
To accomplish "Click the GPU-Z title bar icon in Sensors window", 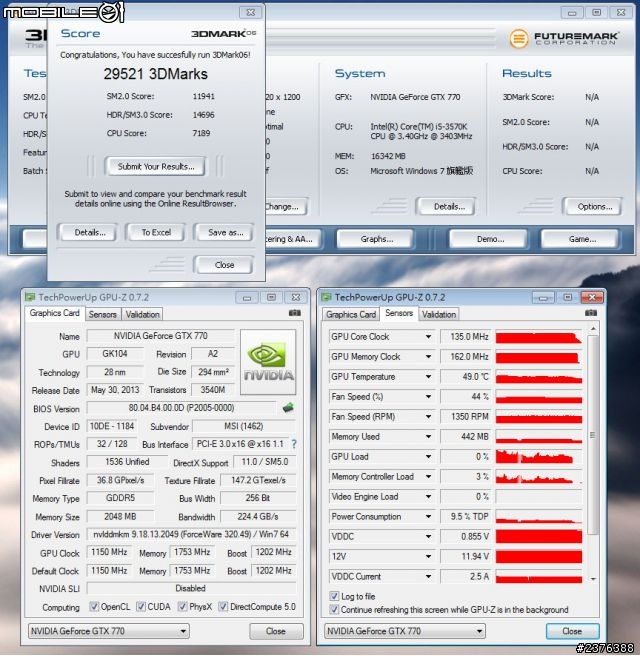I will coord(326,297).
